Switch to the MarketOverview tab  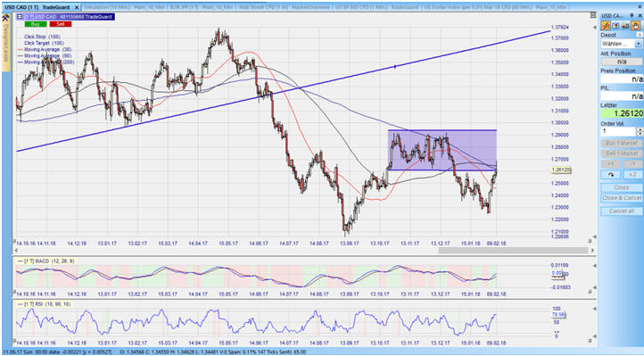(310, 7)
